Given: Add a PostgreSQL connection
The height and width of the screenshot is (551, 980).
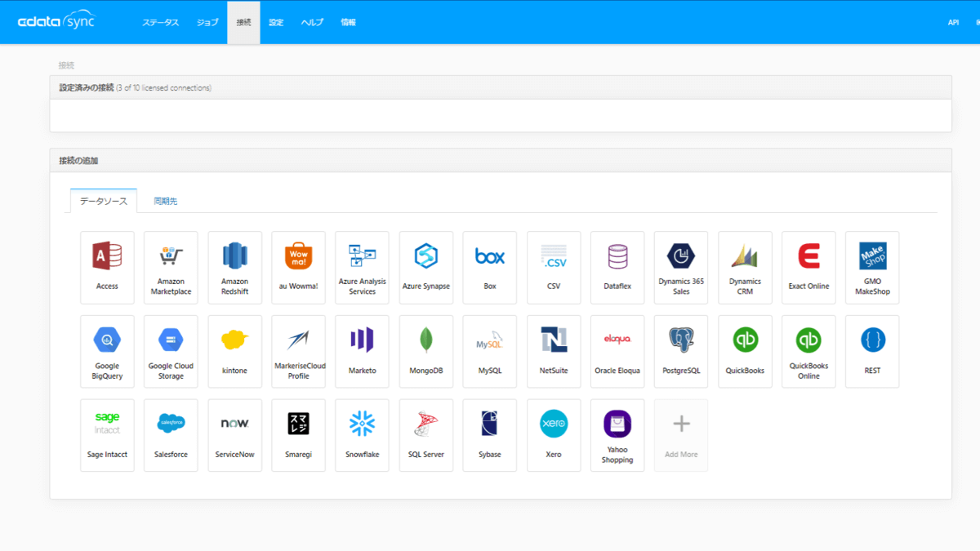Looking at the screenshot, I should tap(681, 352).
